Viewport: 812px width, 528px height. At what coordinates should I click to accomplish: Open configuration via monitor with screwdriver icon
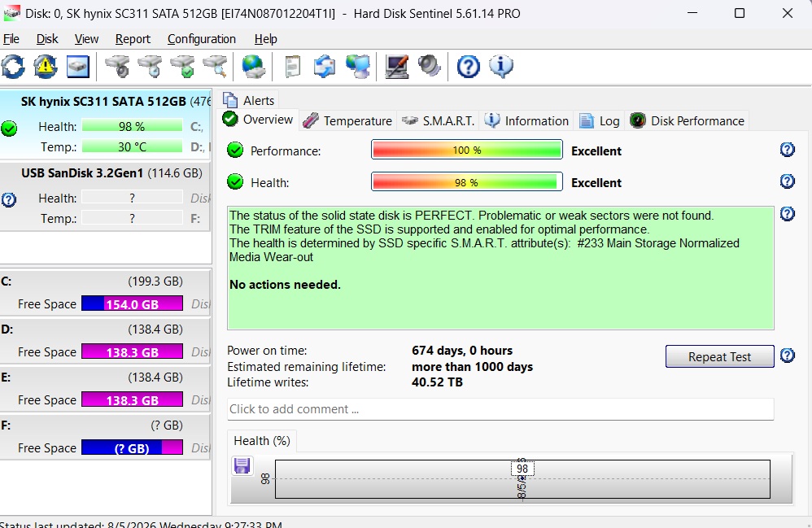tap(397, 67)
